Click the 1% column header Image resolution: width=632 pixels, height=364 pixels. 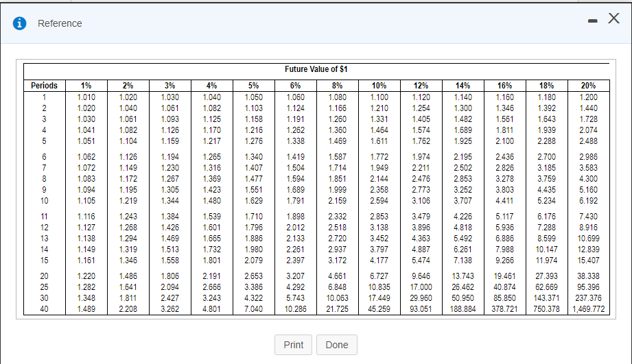(86, 86)
